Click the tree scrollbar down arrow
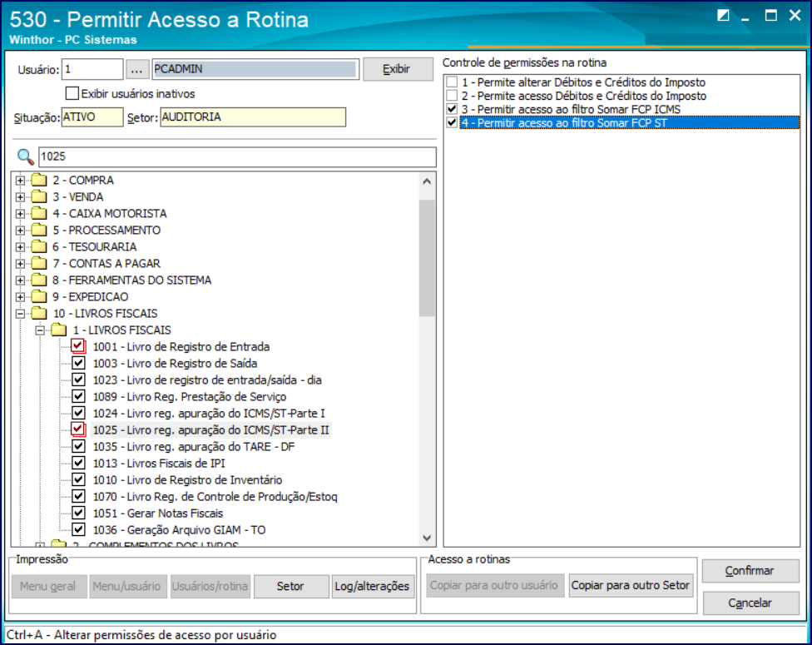 pos(427,538)
